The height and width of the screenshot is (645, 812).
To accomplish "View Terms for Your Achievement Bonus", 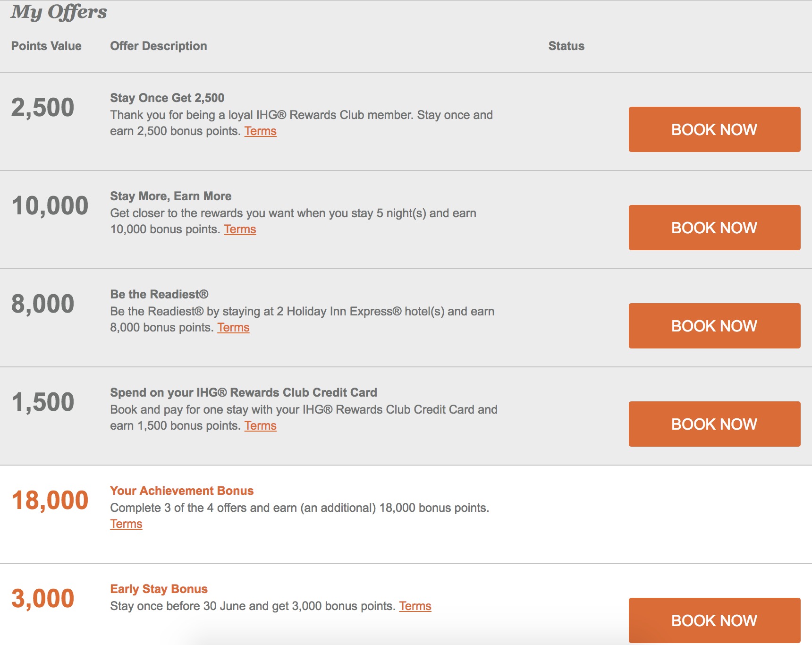I will coord(126,524).
